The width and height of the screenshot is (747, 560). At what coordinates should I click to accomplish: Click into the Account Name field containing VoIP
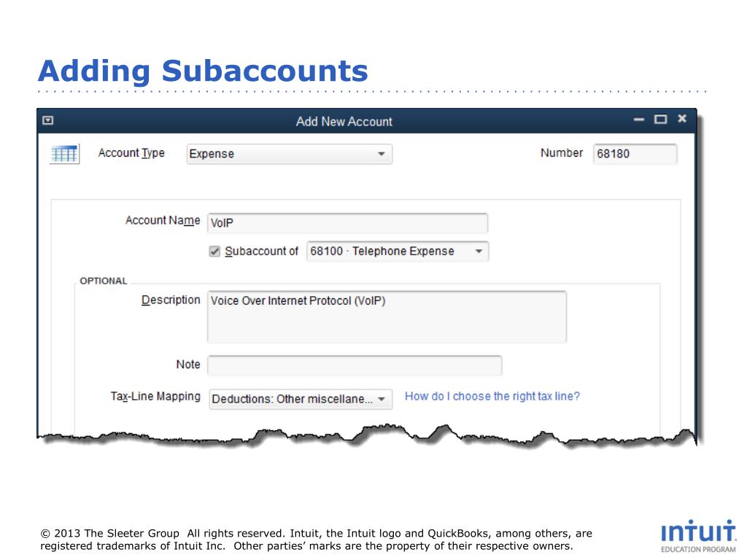pyautogui.click(x=347, y=223)
